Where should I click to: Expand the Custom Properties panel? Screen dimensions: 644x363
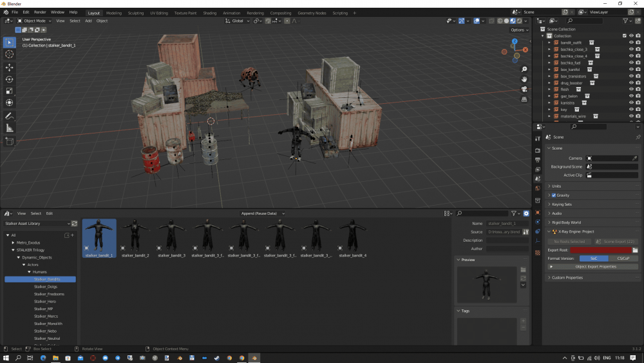click(567, 277)
